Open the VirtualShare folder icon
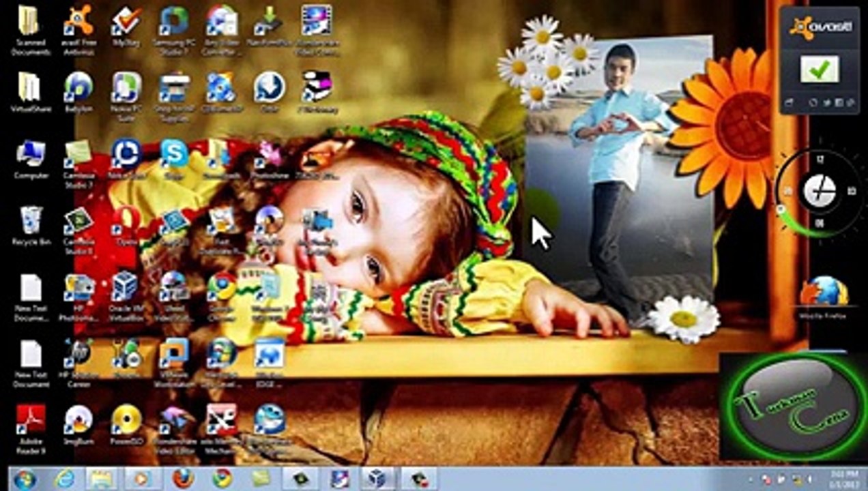868x491 pixels. (x=31, y=93)
